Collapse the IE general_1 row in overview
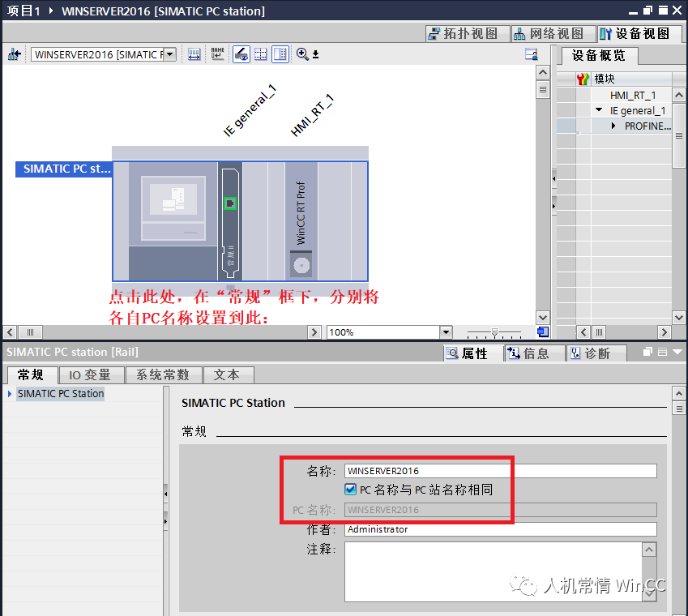688x616 pixels. [599, 110]
